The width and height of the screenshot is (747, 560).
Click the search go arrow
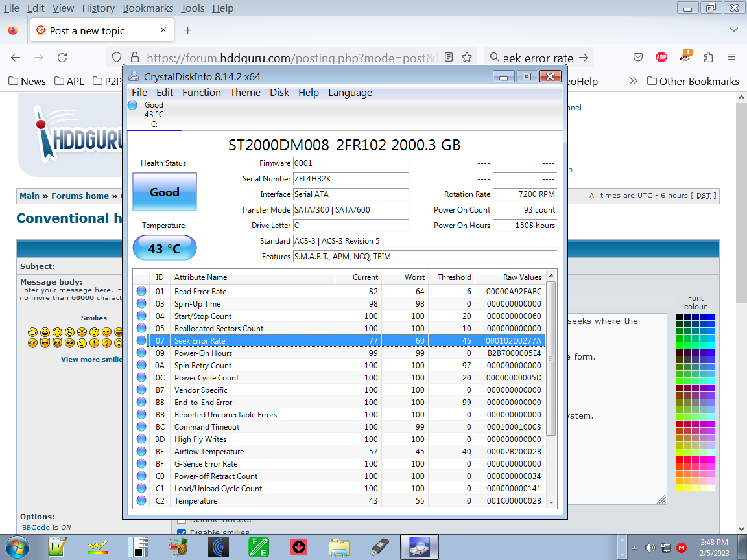[584, 58]
